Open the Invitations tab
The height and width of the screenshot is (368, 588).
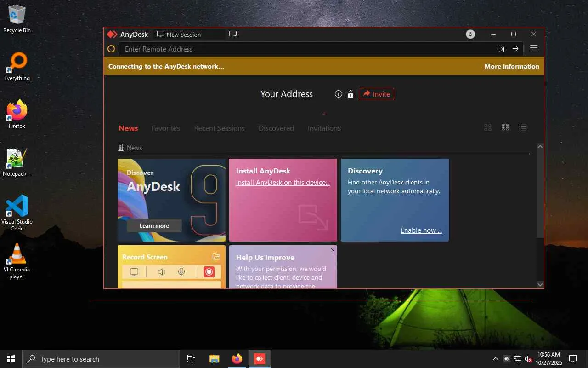pos(324,128)
